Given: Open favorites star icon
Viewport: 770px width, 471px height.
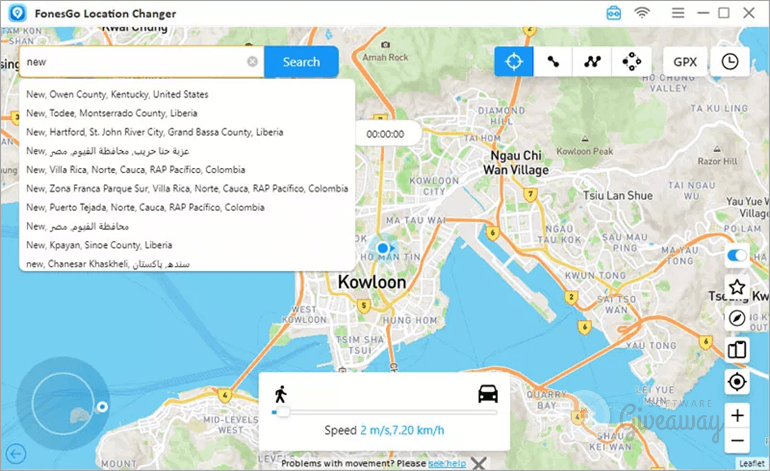Looking at the screenshot, I should tap(737, 287).
